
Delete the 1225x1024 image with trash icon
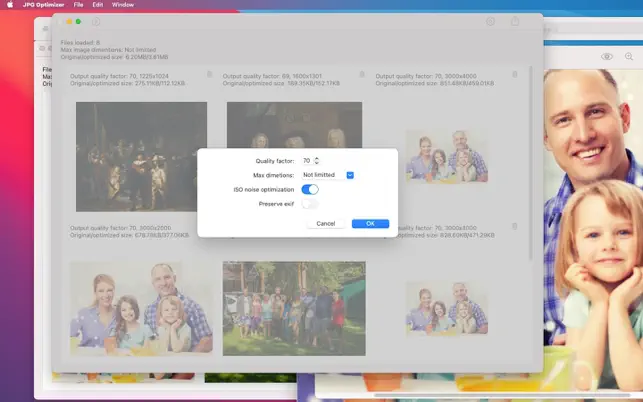pos(210,74)
